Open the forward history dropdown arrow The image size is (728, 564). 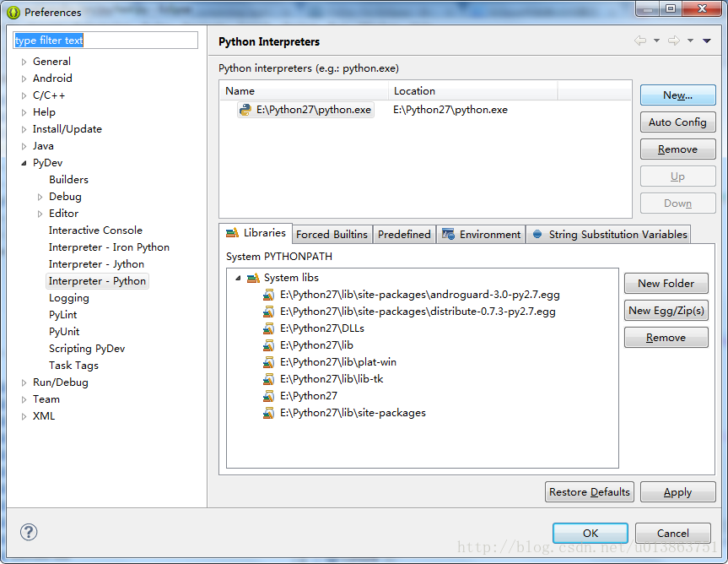click(690, 41)
